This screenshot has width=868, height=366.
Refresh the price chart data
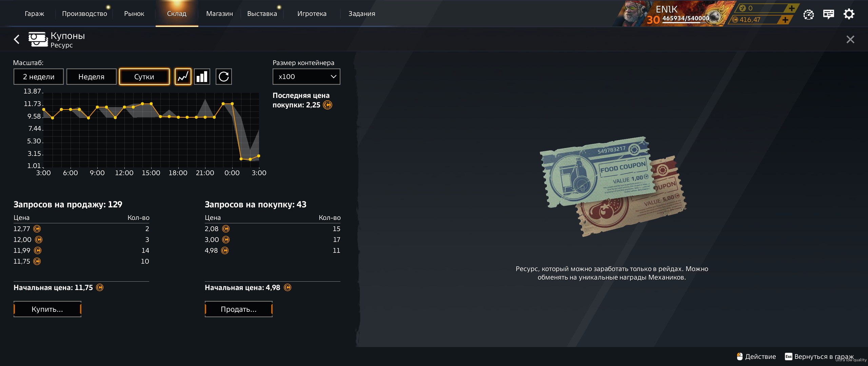pyautogui.click(x=224, y=77)
